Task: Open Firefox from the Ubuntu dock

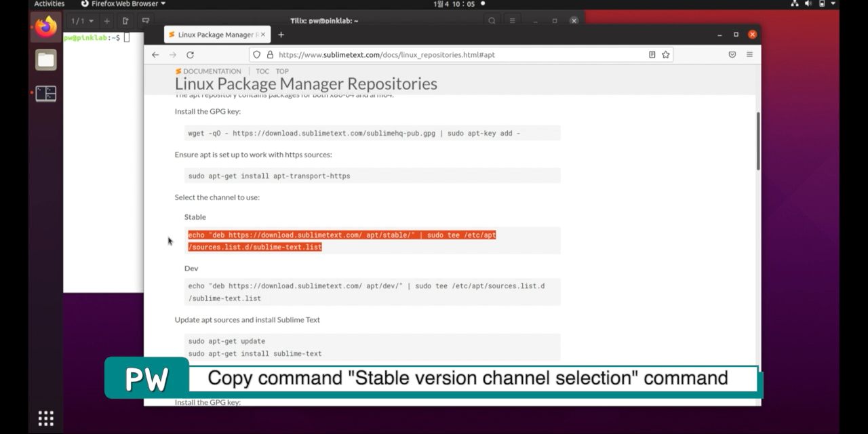Action: pos(46,27)
